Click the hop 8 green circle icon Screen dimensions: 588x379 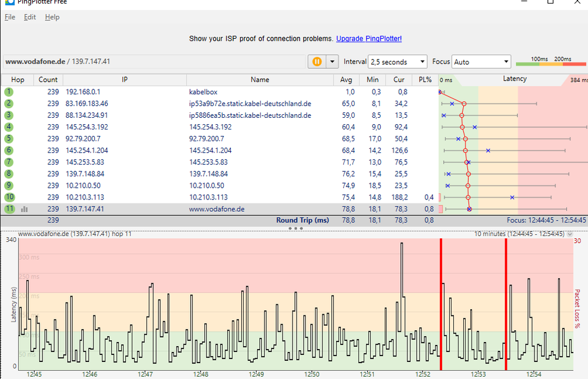[9, 174]
